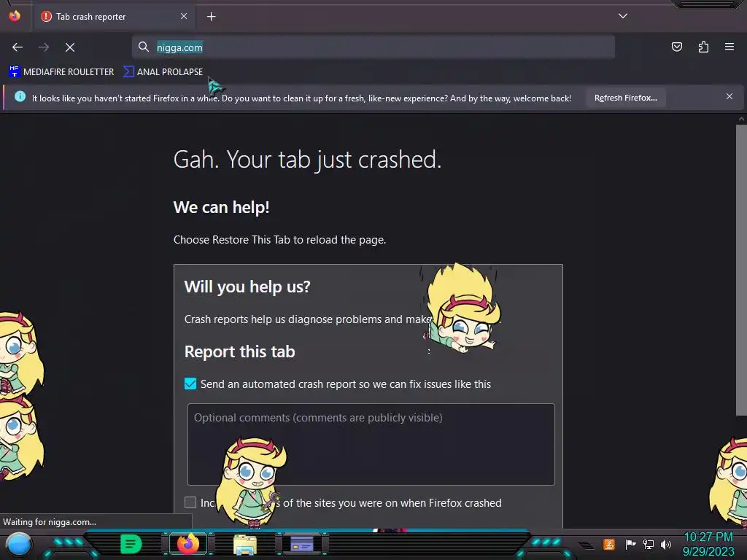Select the Tab crash reporter tab
Image resolution: width=747 pixels, height=560 pixels.
(x=115, y=17)
